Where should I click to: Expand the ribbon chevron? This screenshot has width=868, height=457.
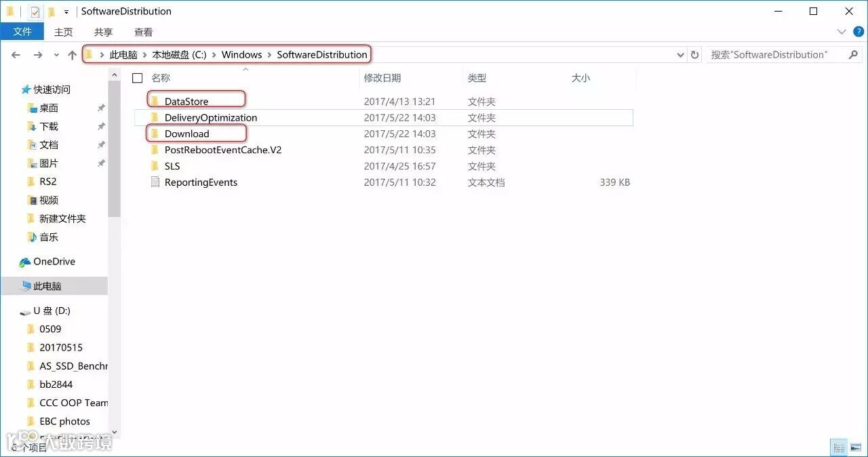(842, 32)
